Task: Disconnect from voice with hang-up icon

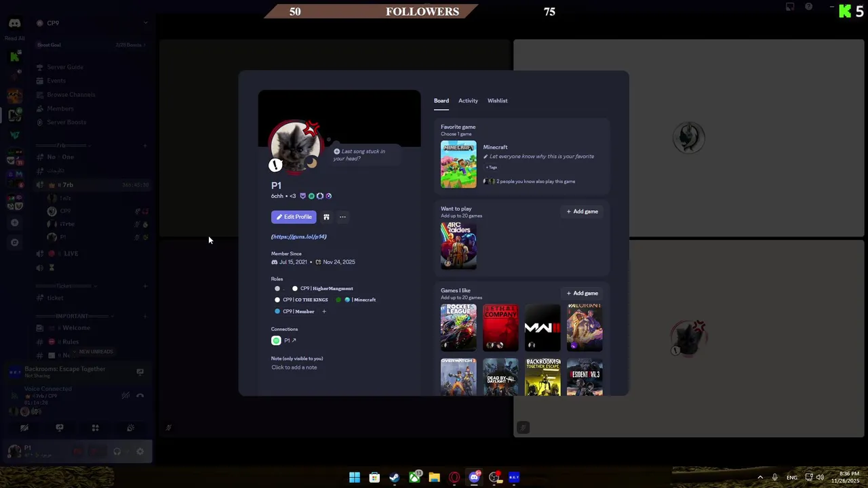Action: click(x=140, y=396)
